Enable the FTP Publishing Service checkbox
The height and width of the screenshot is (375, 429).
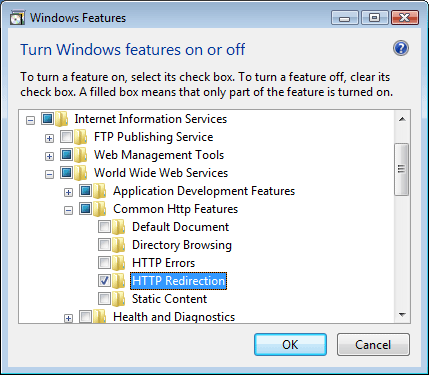tap(66, 136)
